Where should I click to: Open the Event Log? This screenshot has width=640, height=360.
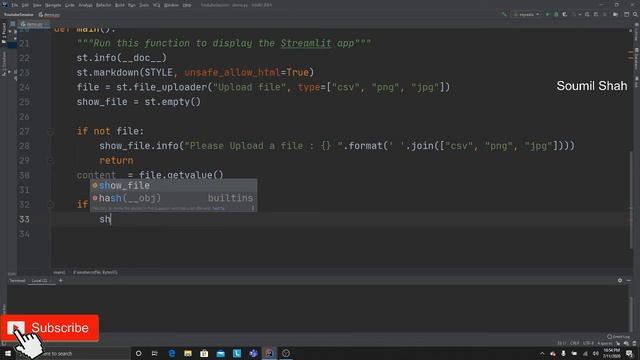pyautogui.click(x=618, y=337)
